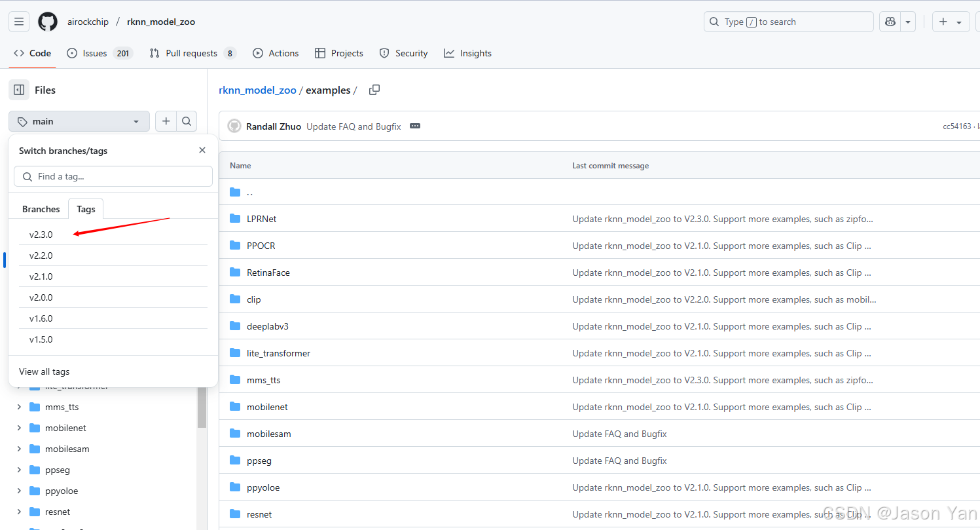Expand the resnet folder in tree

[19, 512]
